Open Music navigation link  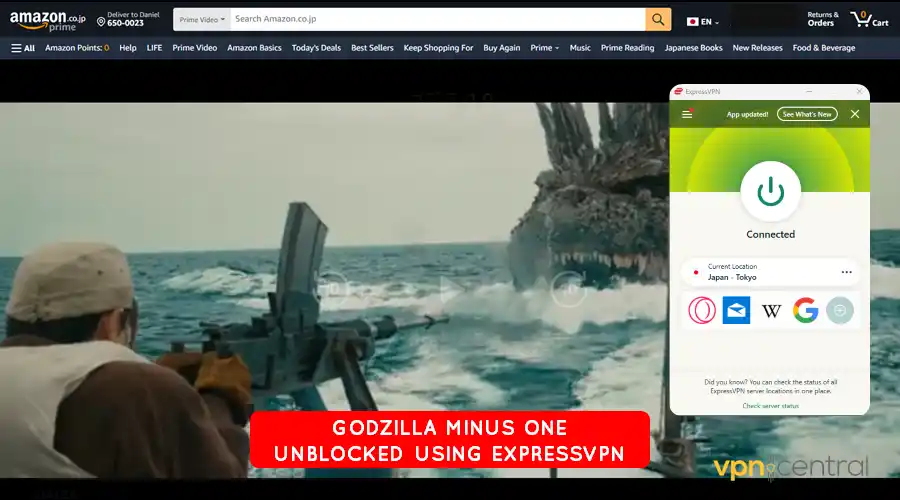[x=580, y=48]
